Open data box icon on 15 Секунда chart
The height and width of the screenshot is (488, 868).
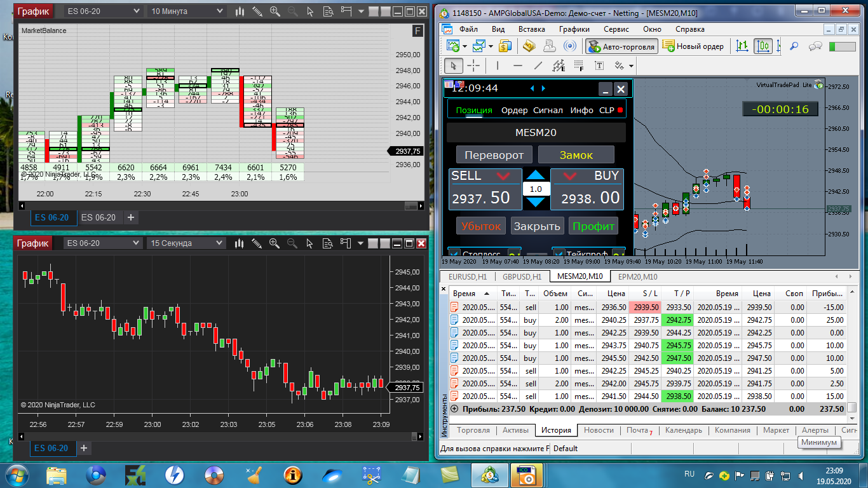click(327, 243)
